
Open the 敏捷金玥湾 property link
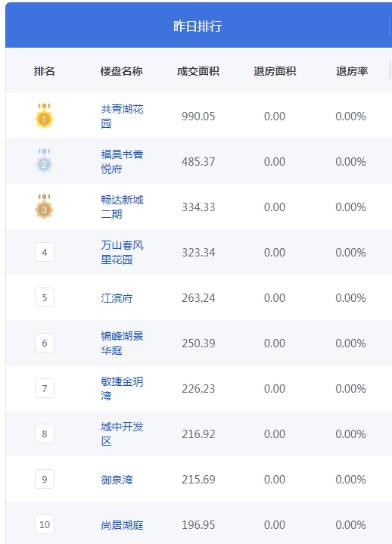122,388
